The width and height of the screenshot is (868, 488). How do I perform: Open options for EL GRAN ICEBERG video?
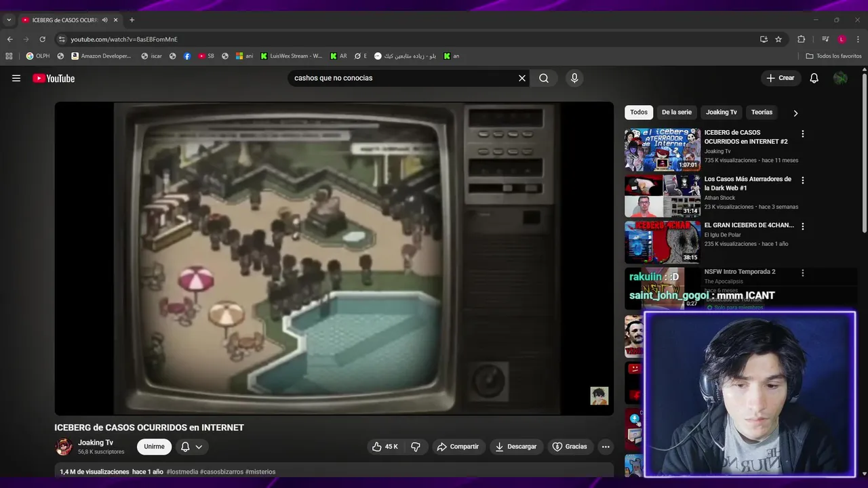803,226
